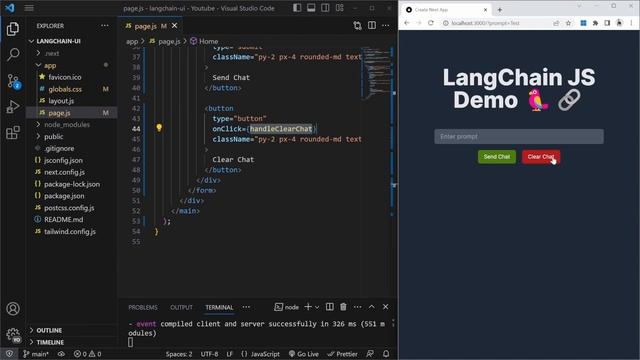Create a new terminal with plus icon
Viewport: 640px width, 360px height.
pyautogui.click(x=308, y=307)
